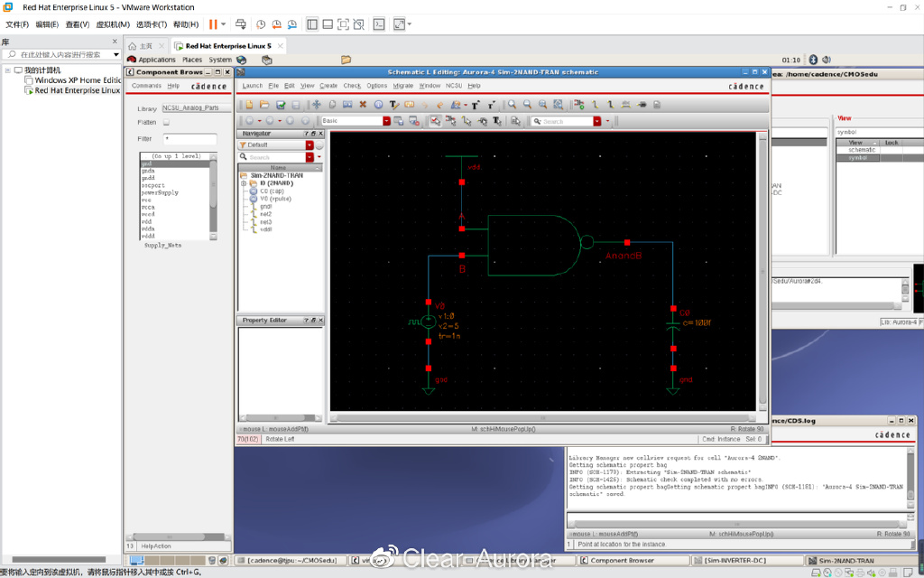Select the Stretch move-arrows tool icon
Screen dimensions: 924x578
click(317, 105)
